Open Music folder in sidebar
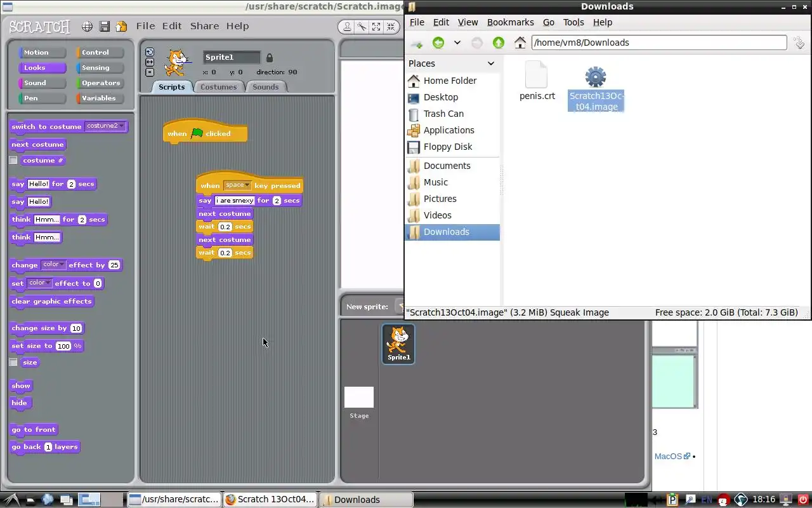812x508 pixels. coord(435,182)
